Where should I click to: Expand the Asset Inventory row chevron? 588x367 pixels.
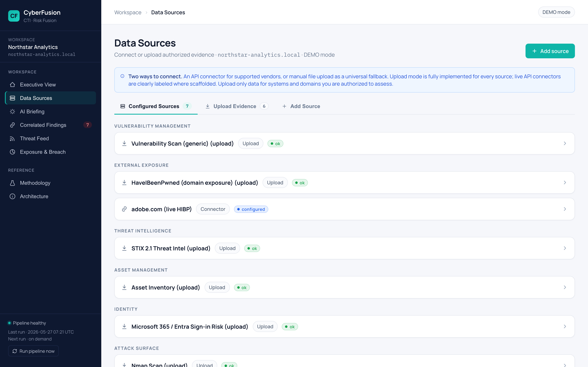coord(565,287)
